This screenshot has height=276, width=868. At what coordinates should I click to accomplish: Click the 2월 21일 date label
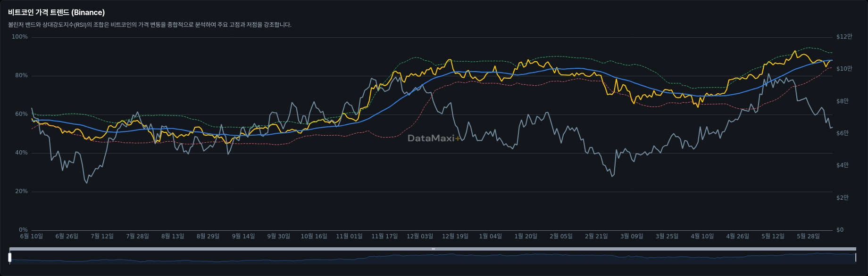[596, 236]
